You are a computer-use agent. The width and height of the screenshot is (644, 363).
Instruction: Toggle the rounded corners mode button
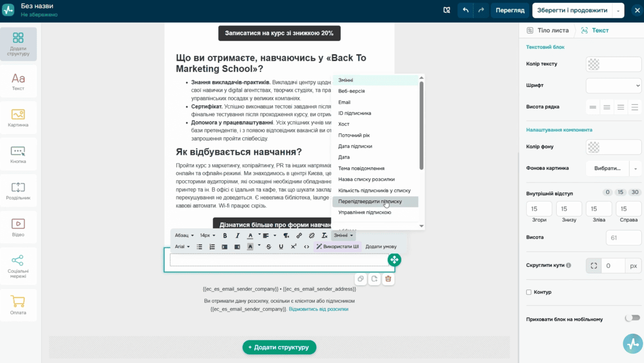(x=594, y=266)
